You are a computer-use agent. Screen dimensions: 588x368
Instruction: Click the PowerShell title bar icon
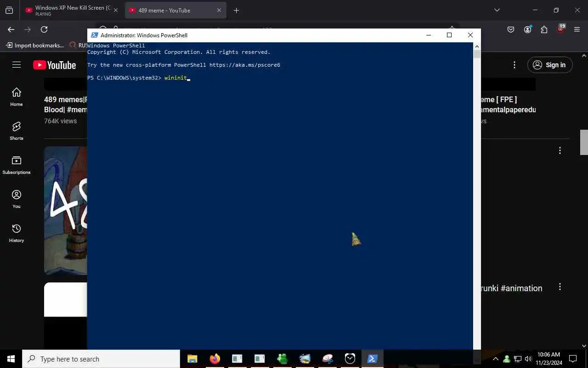click(x=94, y=35)
